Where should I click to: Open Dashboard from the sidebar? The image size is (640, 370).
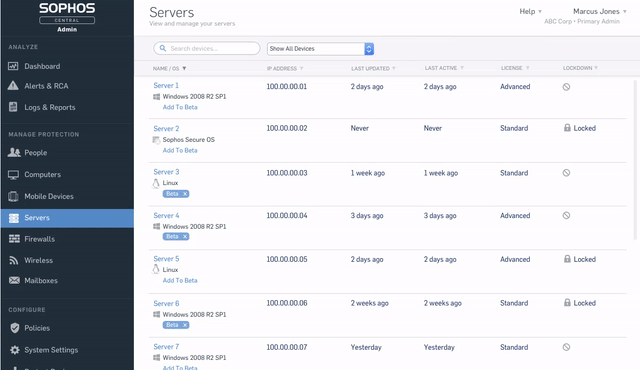pos(42,66)
